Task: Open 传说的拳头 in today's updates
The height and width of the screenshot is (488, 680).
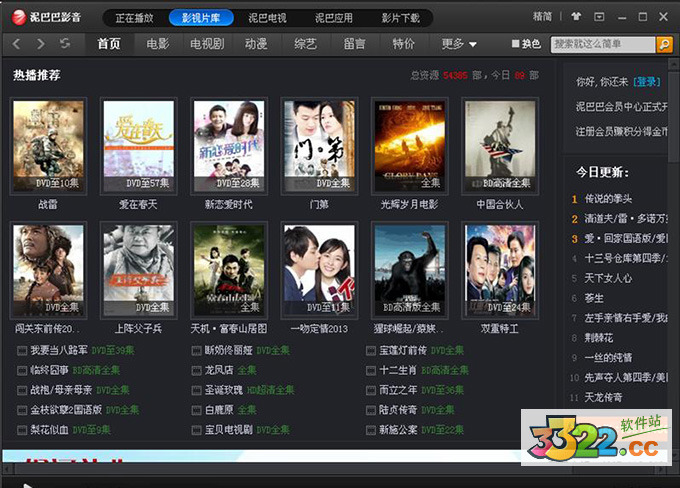Action: [x=608, y=199]
